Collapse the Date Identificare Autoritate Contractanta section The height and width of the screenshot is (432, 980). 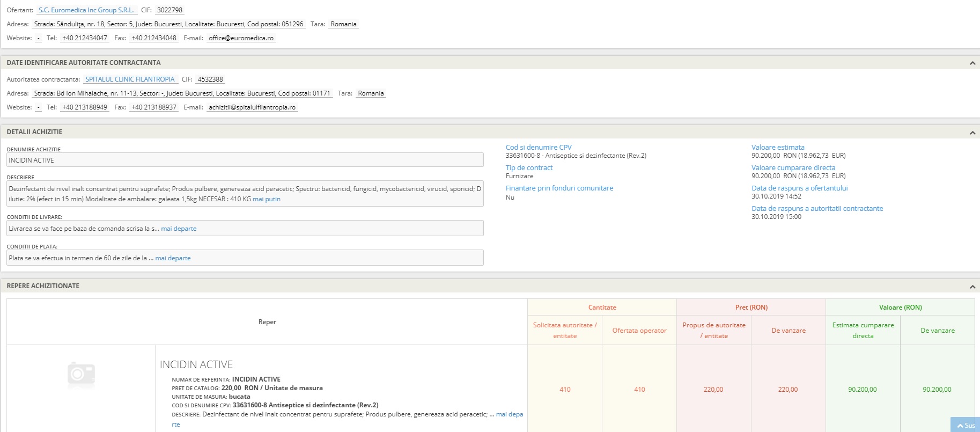972,63
